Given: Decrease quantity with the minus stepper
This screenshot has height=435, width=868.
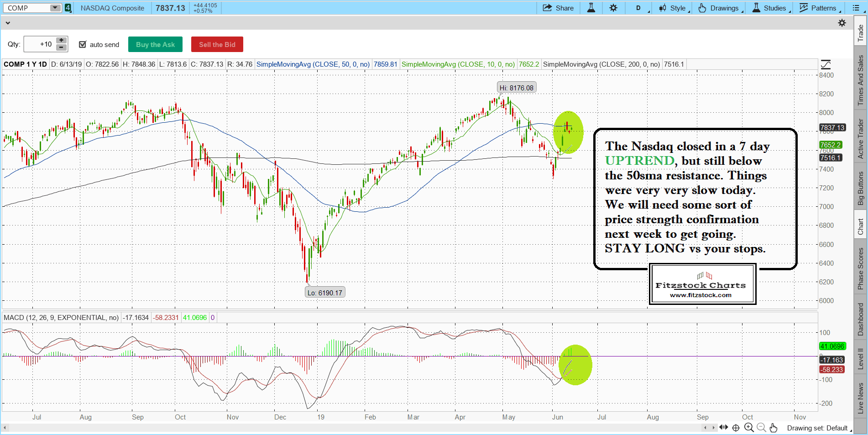Looking at the screenshot, I should (61, 47).
